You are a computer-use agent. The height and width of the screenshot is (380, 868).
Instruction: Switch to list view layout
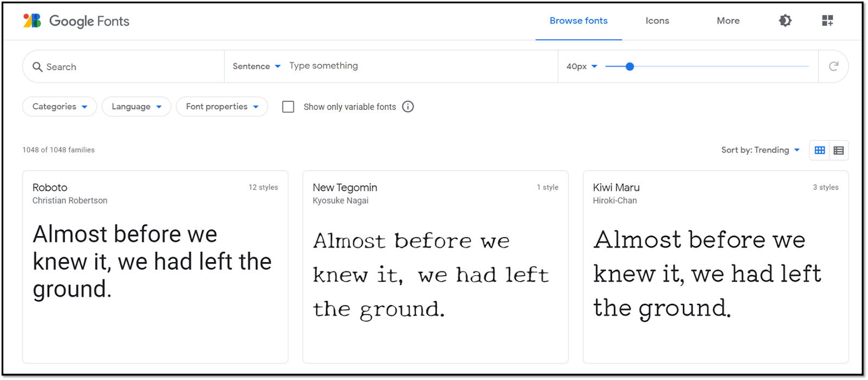click(x=839, y=150)
